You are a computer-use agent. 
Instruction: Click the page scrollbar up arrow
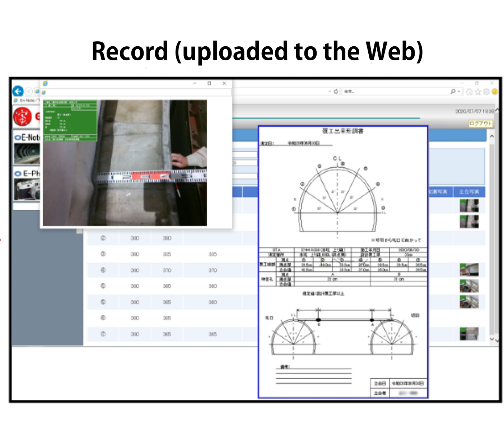(x=491, y=136)
